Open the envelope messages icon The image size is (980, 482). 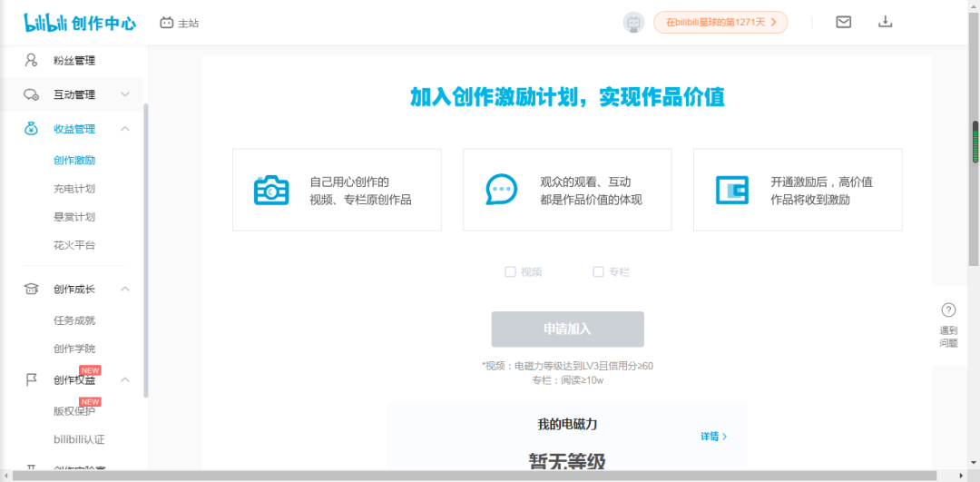point(843,22)
